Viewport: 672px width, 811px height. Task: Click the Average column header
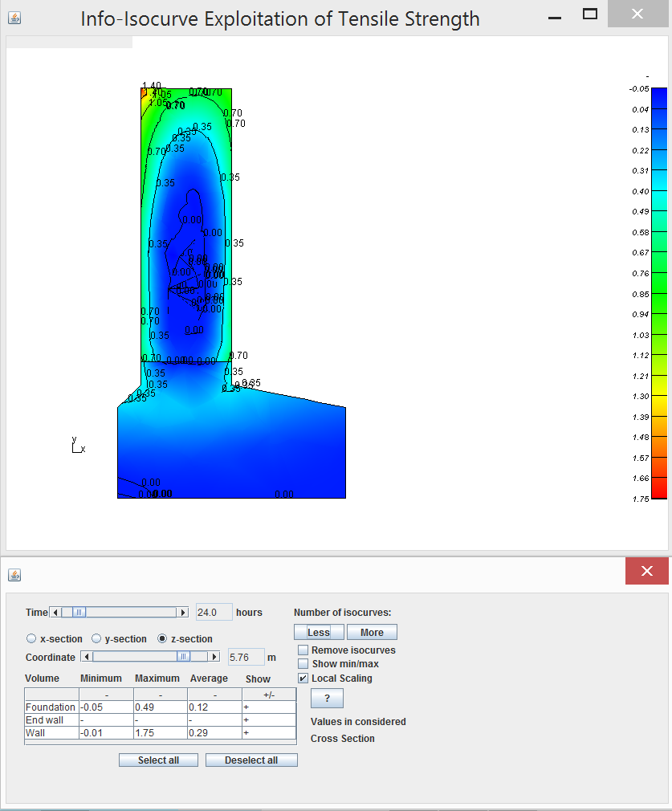pos(209,678)
